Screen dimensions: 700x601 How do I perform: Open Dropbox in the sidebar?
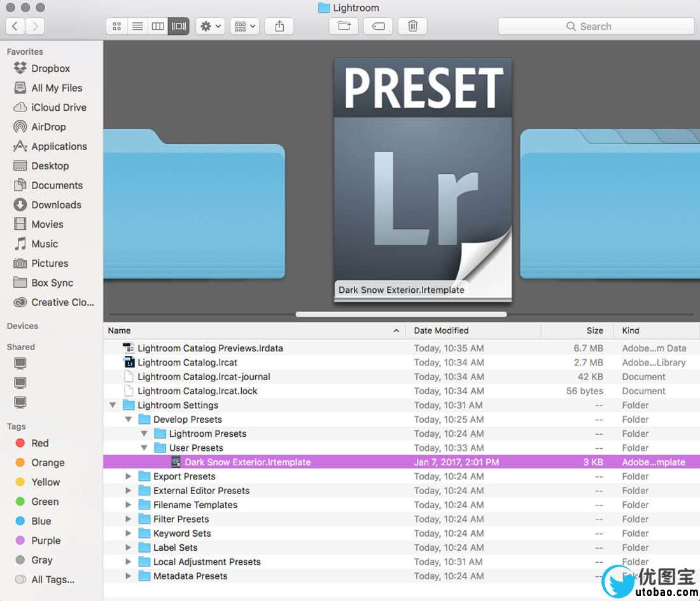50,68
